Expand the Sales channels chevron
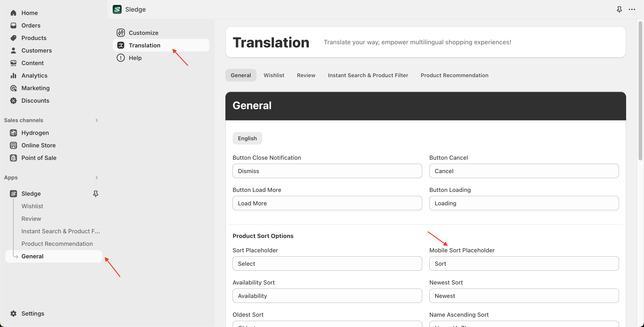Image resolution: width=644 pixels, height=327 pixels. click(97, 120)
